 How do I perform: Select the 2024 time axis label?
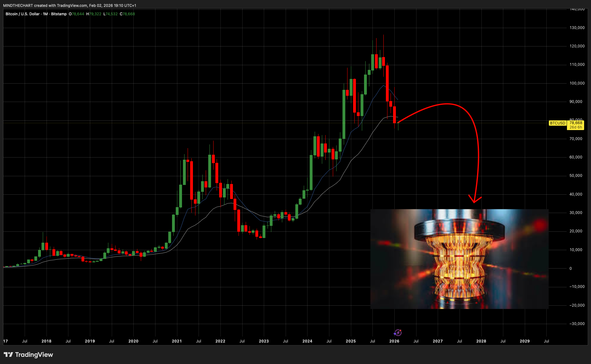click(307, 341)
